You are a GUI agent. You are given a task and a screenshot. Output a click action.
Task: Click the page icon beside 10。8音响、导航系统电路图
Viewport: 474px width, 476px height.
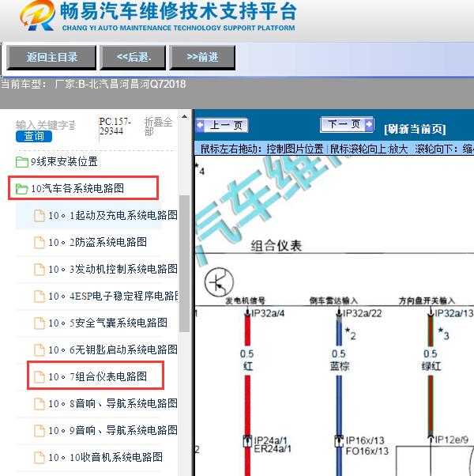(x=39, y=404)
